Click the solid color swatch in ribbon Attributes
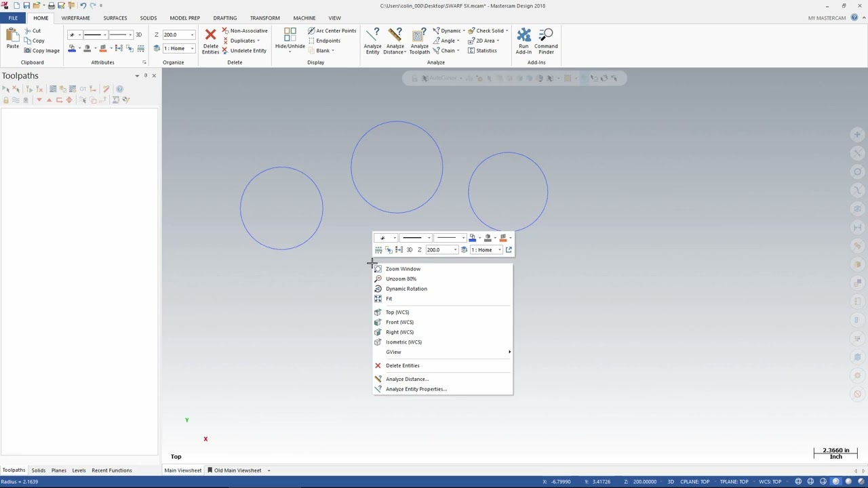The width and height of the screenshot is (868, 488). (87, 48)
